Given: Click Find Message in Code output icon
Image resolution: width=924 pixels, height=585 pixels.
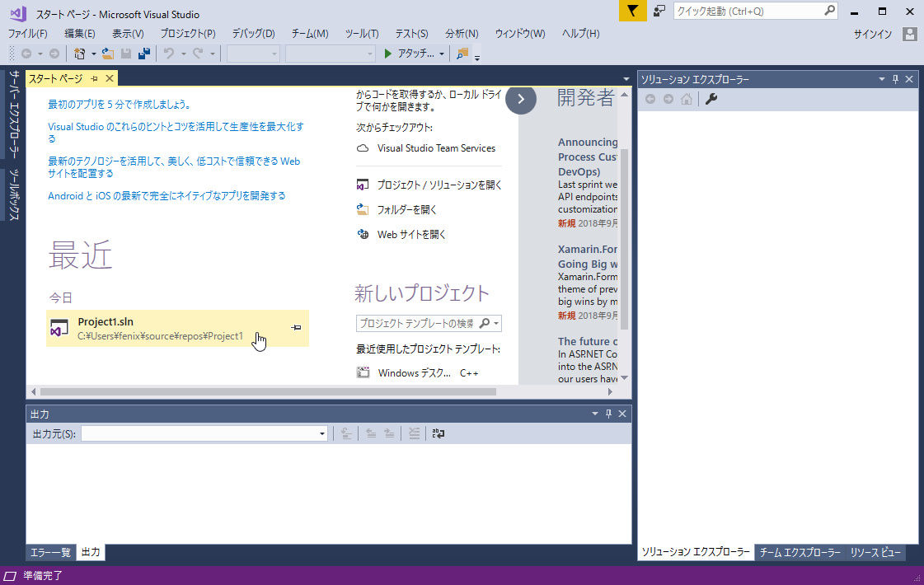Looking at the screenshot, I should click(x=346, y=433).
